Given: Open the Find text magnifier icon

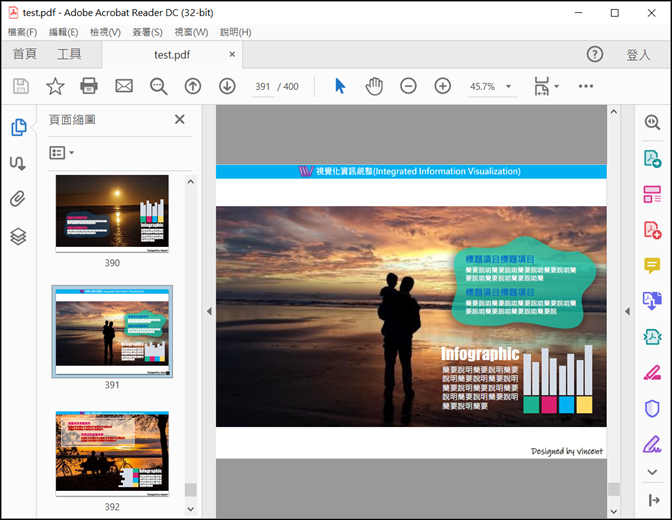Looking at the screenshot, I should 159,86.
